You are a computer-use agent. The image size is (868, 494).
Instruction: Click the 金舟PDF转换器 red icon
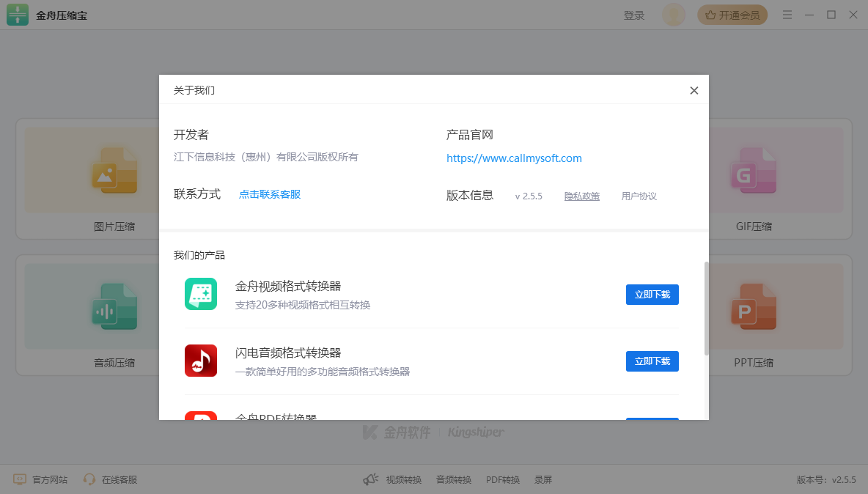[x=201, y=416]
